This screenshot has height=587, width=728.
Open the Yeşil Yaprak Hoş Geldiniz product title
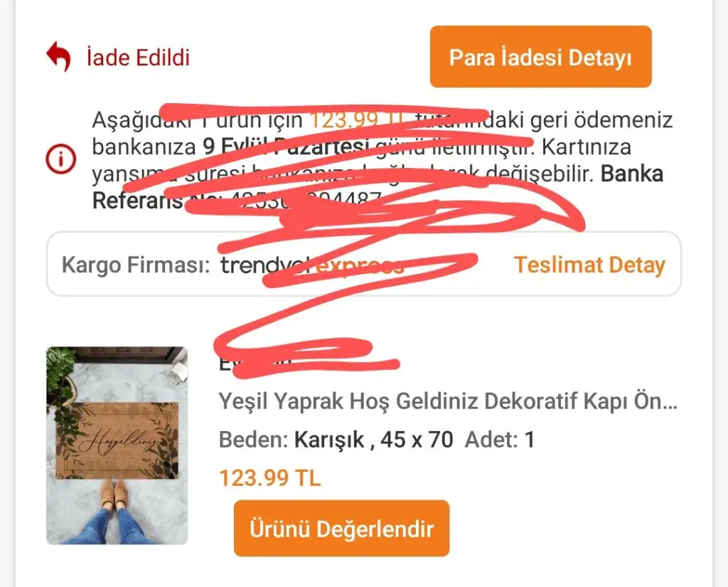(448, 401)
